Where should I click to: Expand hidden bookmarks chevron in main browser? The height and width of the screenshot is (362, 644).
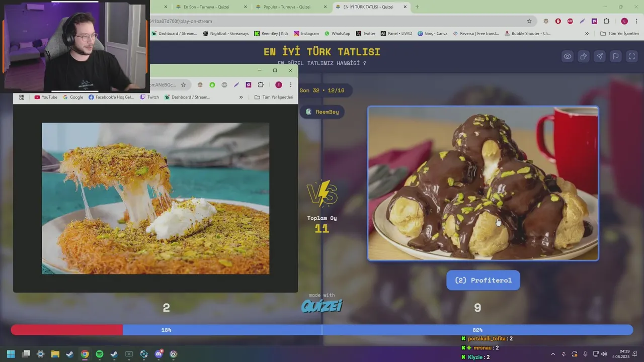[587, 34]
